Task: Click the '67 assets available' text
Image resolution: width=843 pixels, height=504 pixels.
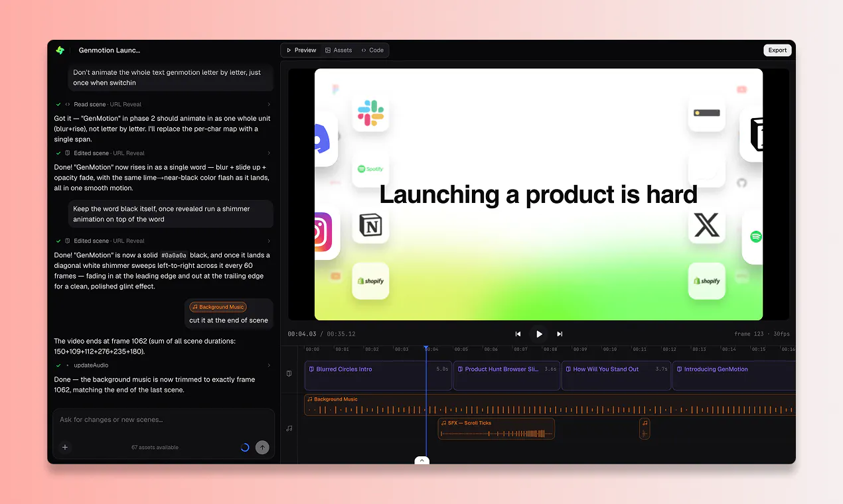Action: click(x=155, y=448)
